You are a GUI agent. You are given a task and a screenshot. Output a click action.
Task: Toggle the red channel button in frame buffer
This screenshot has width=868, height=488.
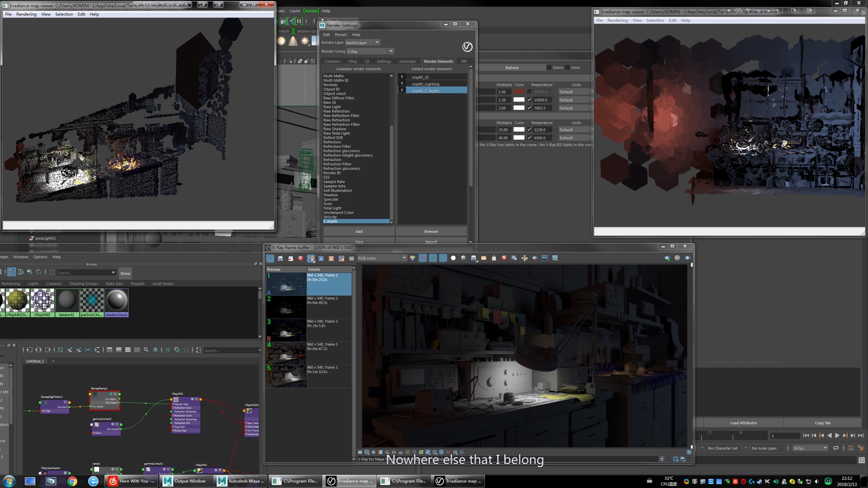tap(423, 258)
